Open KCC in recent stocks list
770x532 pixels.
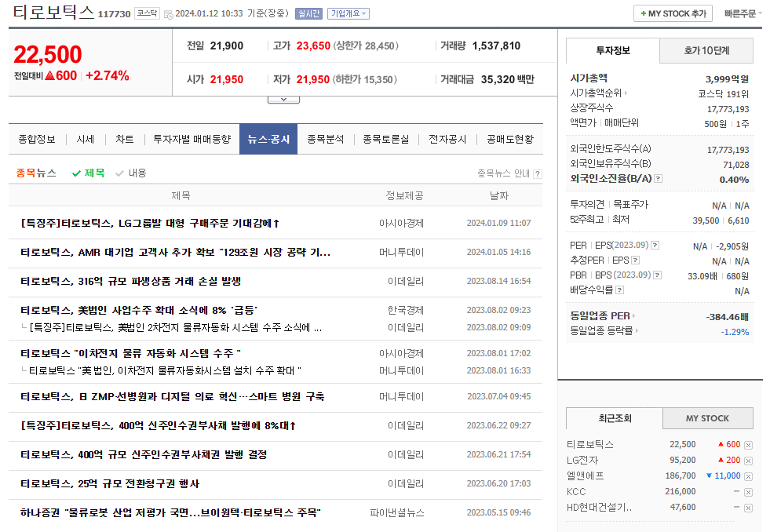576,491
